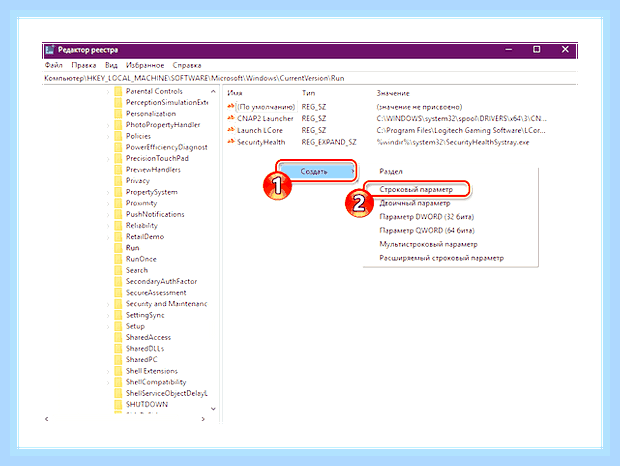
Task: Select the PreviewHandlers key
Action: pyautogui.click(x=153, y=170)
